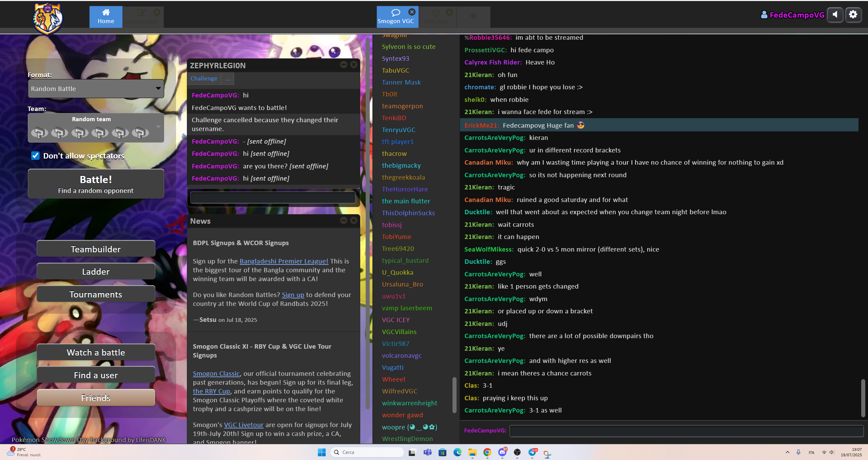Open the Windows Start menu

coord(322,452)
